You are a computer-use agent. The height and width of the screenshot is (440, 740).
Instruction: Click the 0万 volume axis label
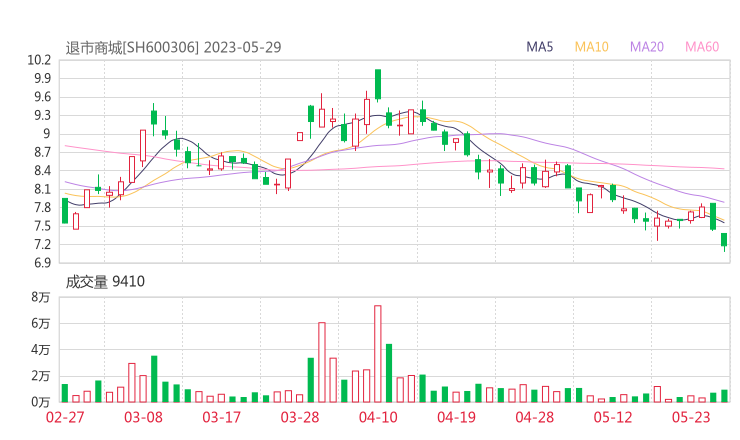[41, 402]
